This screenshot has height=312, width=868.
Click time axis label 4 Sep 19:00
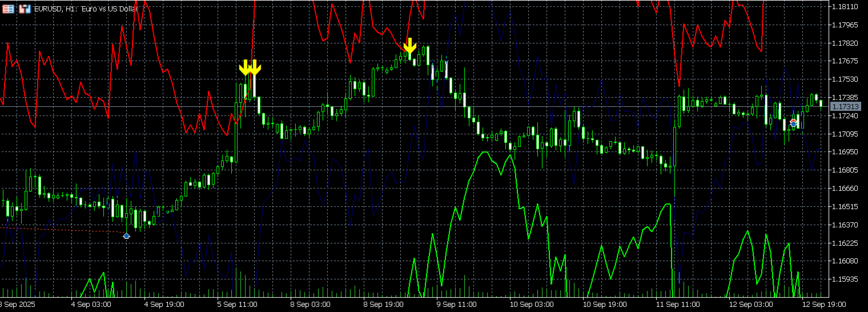pos(164,305)
